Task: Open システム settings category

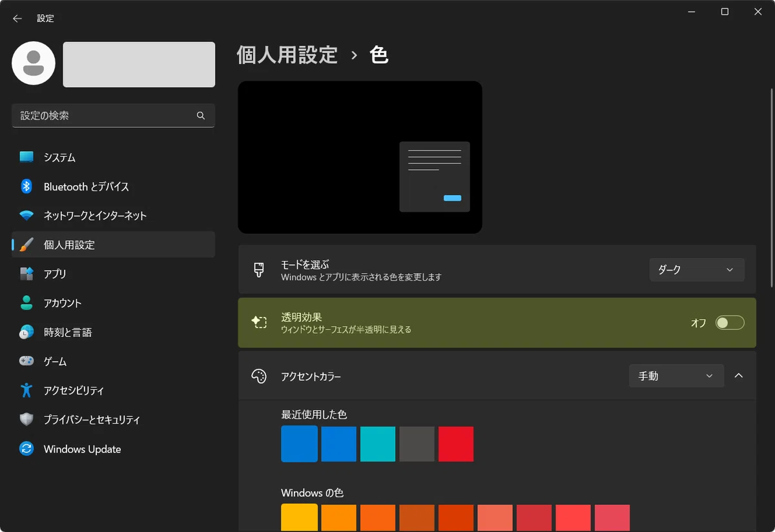Action: point(114,157)
